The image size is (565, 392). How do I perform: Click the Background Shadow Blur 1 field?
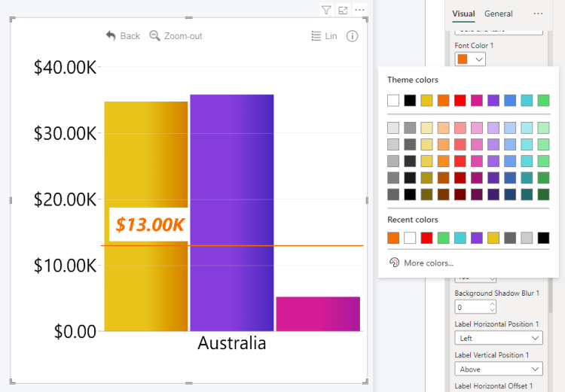(x=472, y=307)
